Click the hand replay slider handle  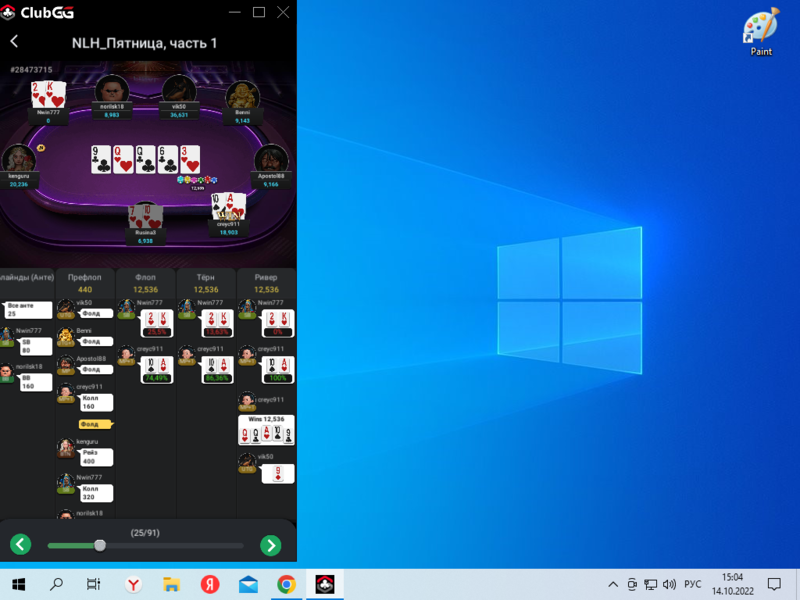(100, 545)
